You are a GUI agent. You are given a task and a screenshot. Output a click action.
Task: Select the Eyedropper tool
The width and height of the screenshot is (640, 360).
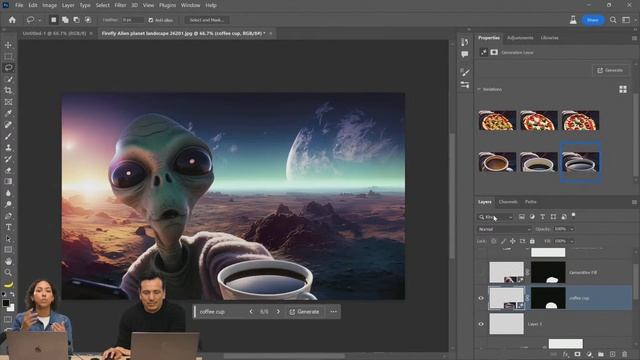point(8,113)
